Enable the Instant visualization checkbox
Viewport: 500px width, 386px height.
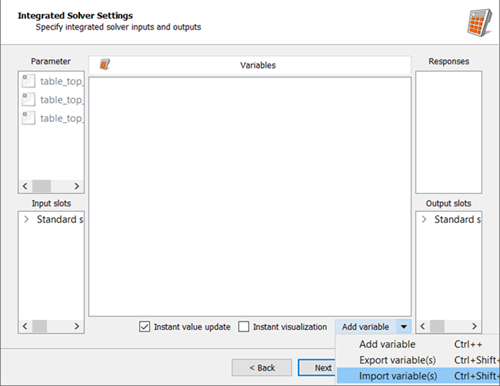pyautogui.click(x=243, y=327)
